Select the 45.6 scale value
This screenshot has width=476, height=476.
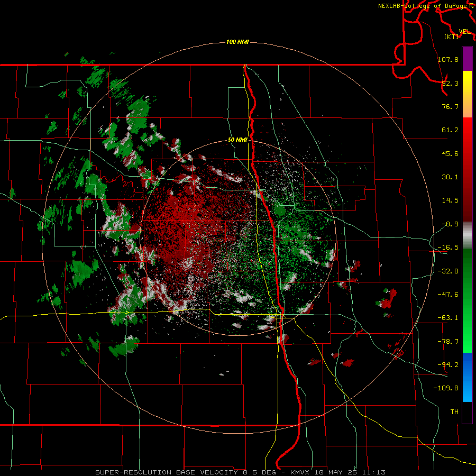click(450, 153)
